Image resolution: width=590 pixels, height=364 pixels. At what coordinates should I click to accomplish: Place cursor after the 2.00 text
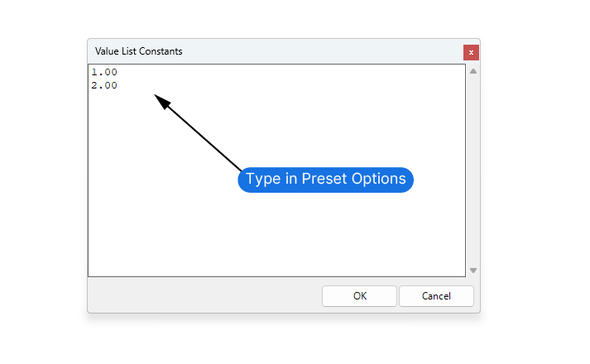(x=118, y=85)
